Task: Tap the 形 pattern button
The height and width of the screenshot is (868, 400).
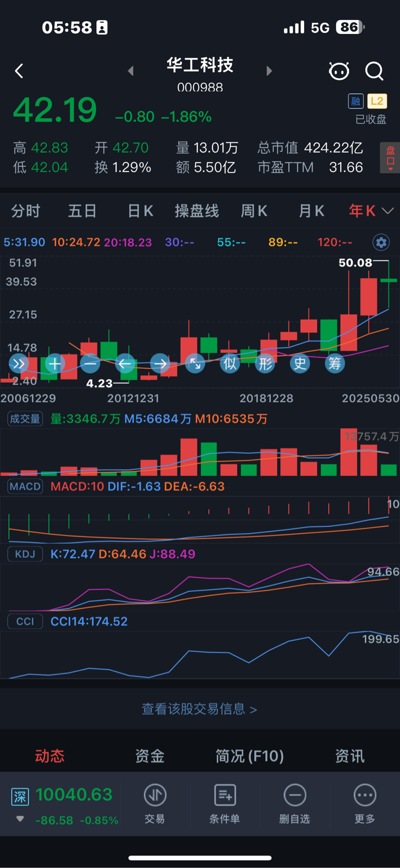Action: [x=266, y=363]
